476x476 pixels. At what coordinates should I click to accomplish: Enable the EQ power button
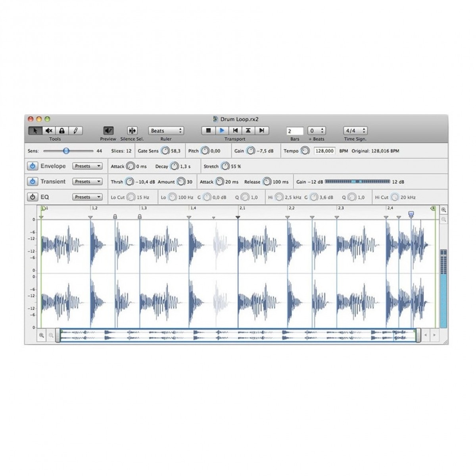(33, 197)
